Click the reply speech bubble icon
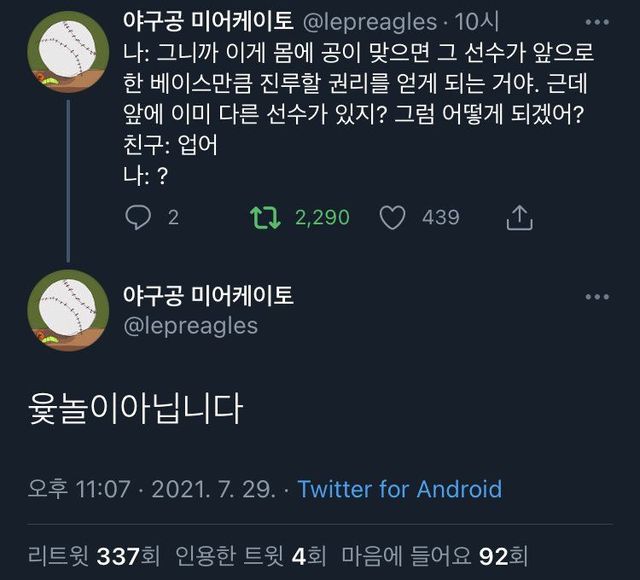 (138, 217)
